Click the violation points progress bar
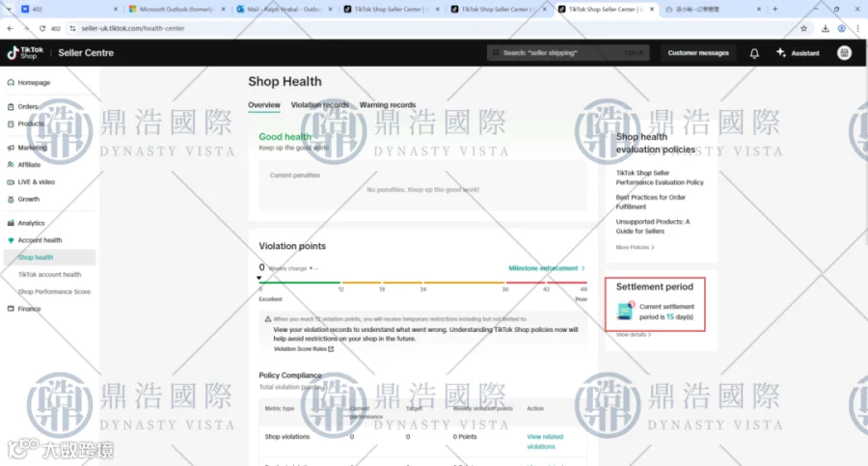 coord(423,283)
